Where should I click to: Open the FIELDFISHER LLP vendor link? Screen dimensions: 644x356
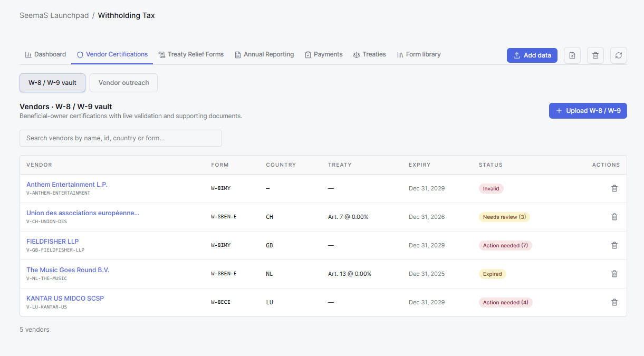tap(52, 242)
